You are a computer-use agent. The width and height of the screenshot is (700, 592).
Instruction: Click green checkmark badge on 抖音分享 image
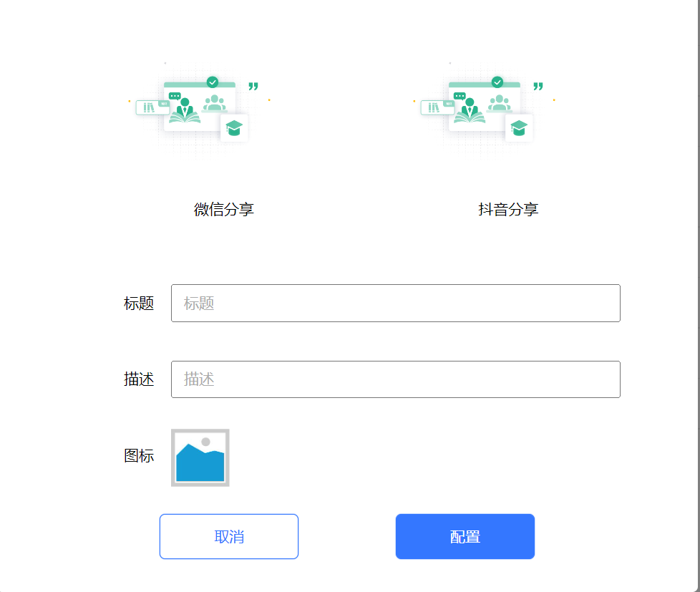click(497, 82)
